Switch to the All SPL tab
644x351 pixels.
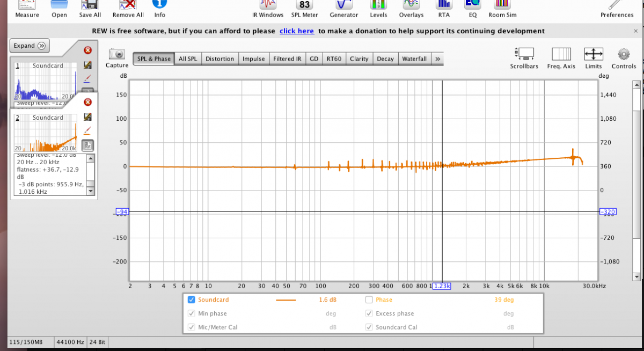(188, 58)
